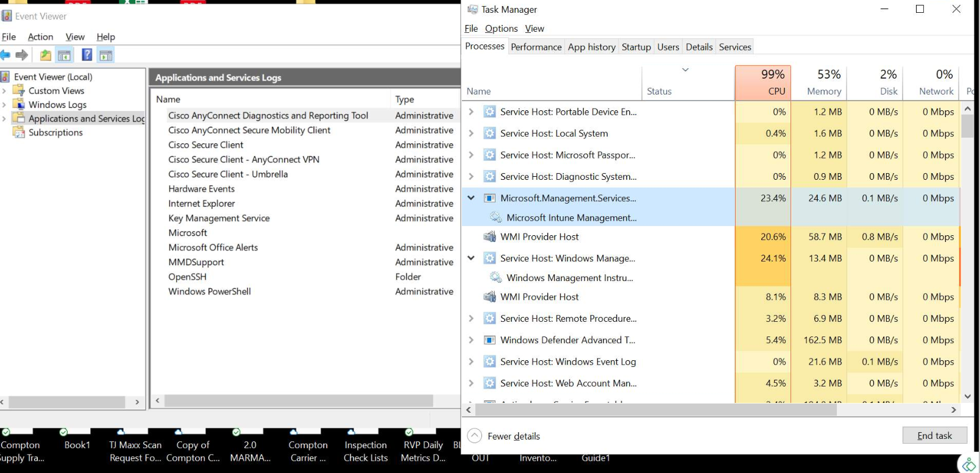This screenshot has height=473, width=980.
Task: Click the teal diamond icon at screen corner
Action: [x=969, y=464]
